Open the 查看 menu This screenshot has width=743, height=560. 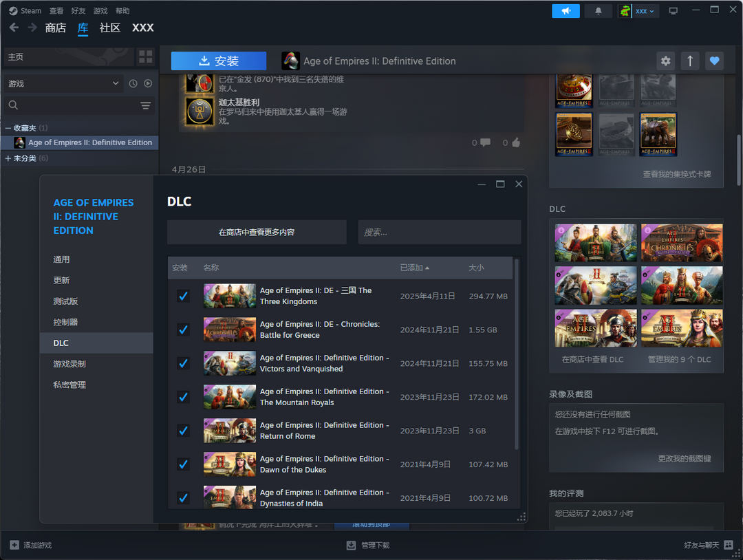pos(56,10)
